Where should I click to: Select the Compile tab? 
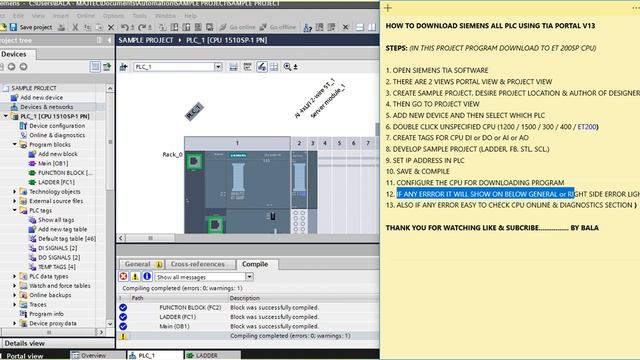(x=256, y=264)
